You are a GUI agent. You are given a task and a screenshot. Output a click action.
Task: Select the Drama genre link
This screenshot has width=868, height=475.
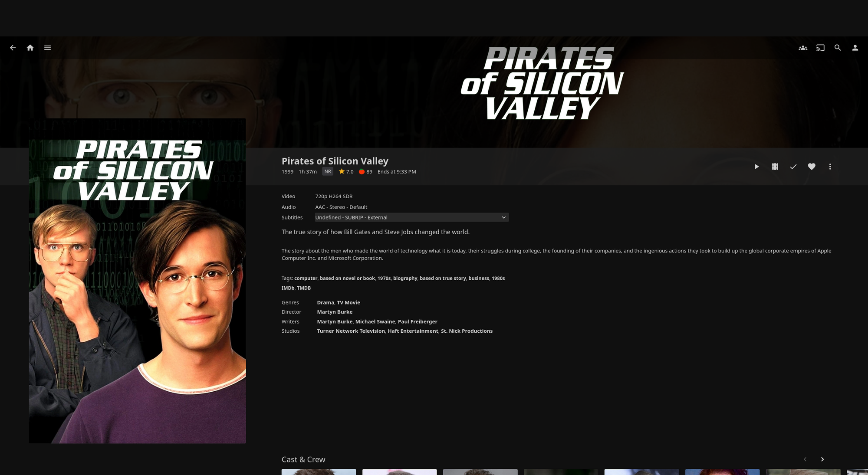325,302
